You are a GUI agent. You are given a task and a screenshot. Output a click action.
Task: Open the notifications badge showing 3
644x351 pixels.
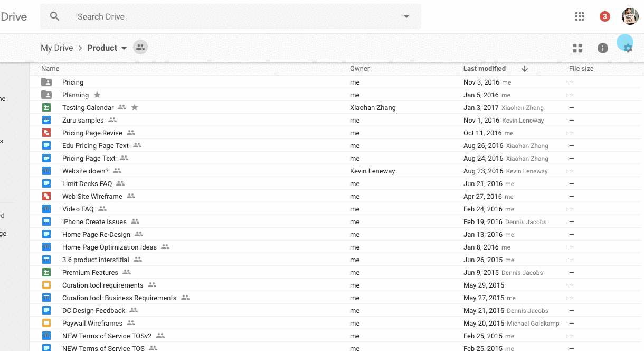pyautogui.click(x=605, y=16)
